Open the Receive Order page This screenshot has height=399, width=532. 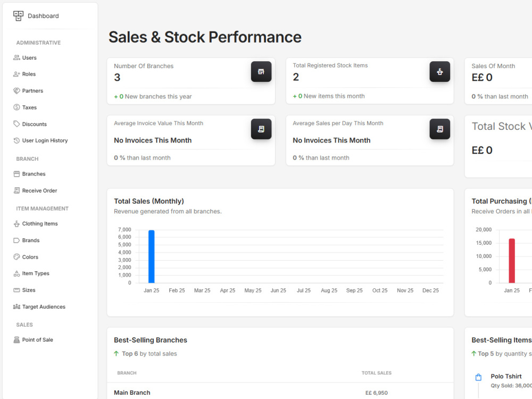[x=35, y=190]
